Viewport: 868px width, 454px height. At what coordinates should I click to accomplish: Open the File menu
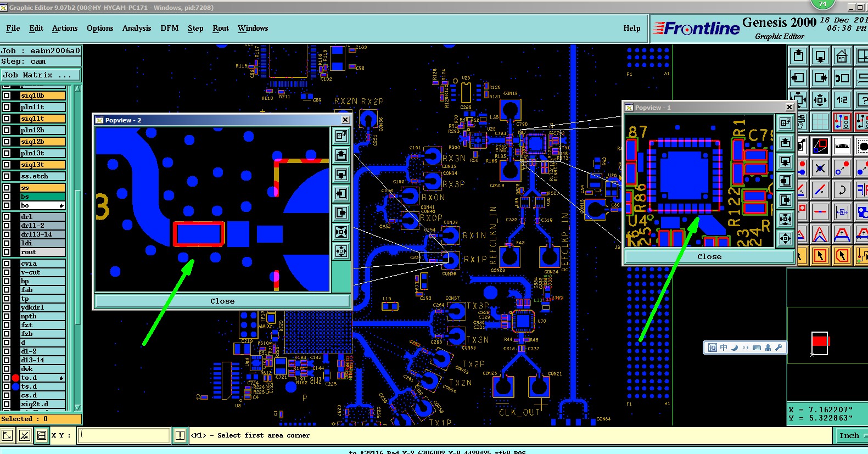tap(13, 29)
